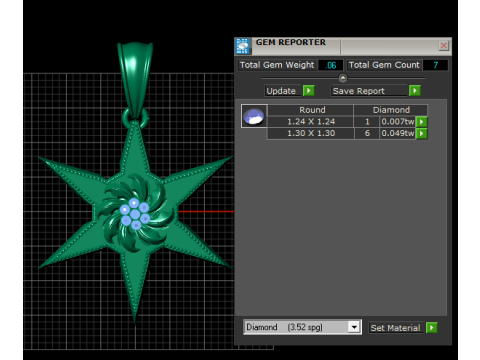The image size is (480, 360).
Task: Click the Round column header
Action: pyautogui.click(x=311, y=110)
